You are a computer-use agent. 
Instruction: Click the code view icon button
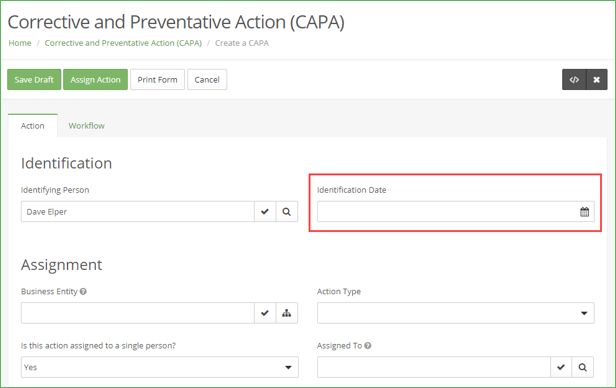click(574, 80)
